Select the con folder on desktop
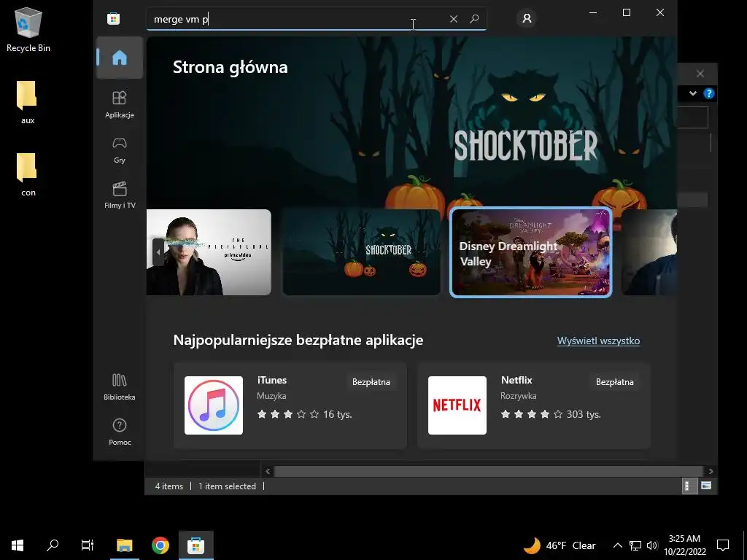Viewport: 747px width, 560px height. 28,175
